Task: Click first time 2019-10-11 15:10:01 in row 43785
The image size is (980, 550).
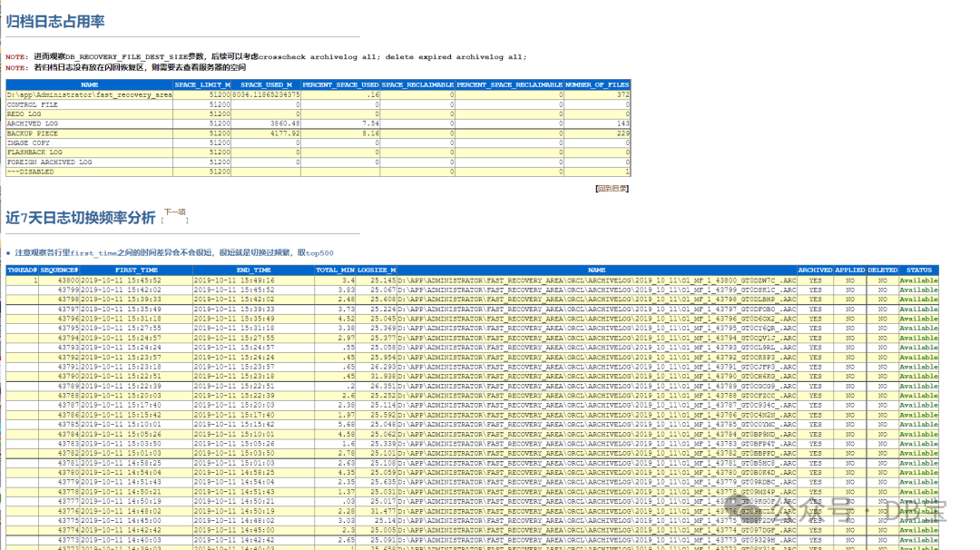Action: (x=122, y=425)
